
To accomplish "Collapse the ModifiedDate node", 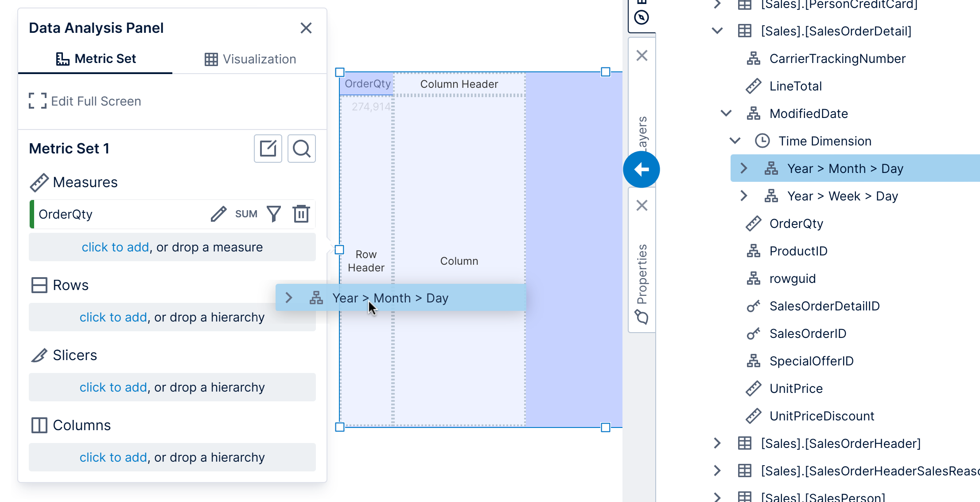I will 726,114.
